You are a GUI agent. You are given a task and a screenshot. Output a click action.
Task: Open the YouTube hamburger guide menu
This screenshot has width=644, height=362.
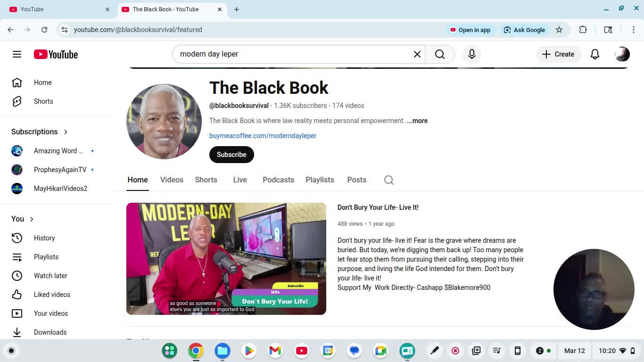[17, 54]
